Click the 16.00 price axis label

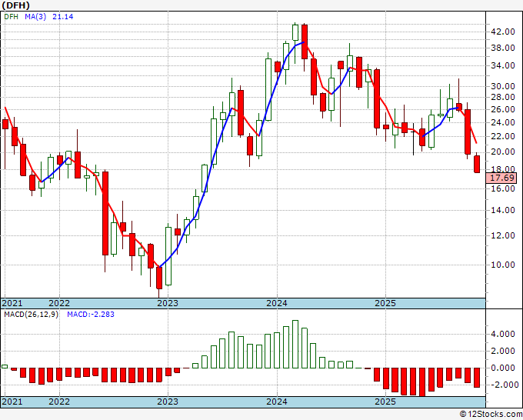click(x=503, y=188)
